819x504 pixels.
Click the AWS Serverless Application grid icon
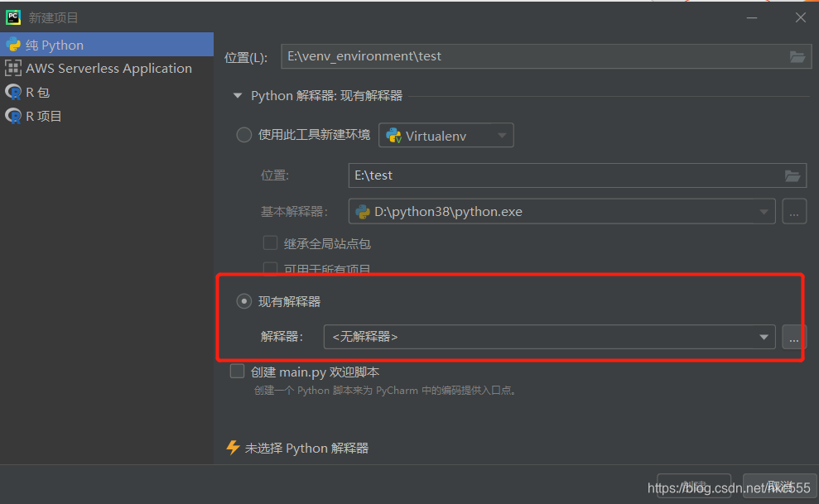[13, 69]
